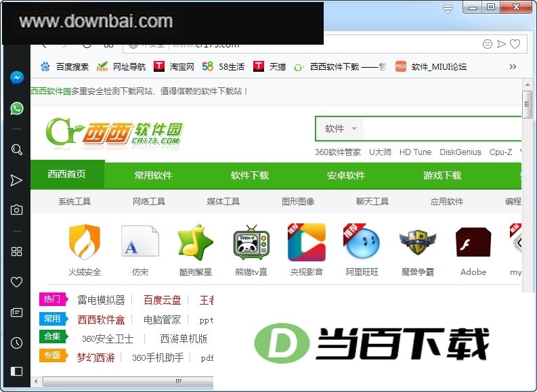Click 360软件管家 hot search link
The height and width of the screenshot is (392, 537).
[x=338, y=152]
